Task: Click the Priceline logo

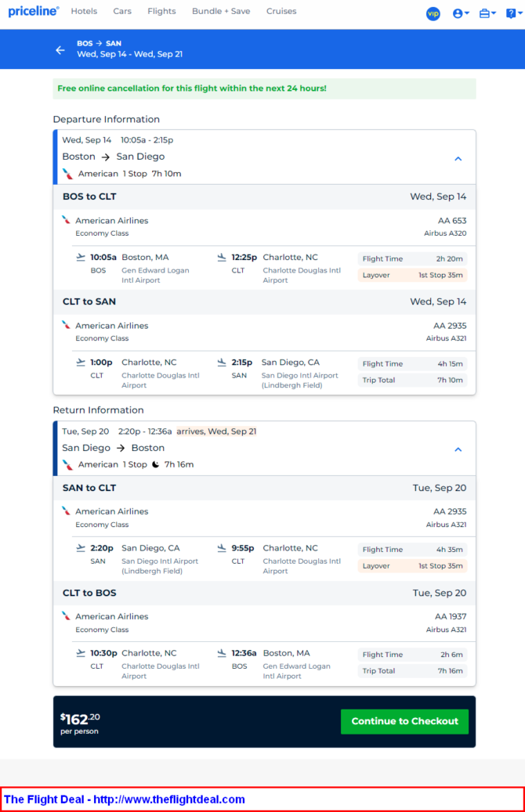Action: (34, 12)
